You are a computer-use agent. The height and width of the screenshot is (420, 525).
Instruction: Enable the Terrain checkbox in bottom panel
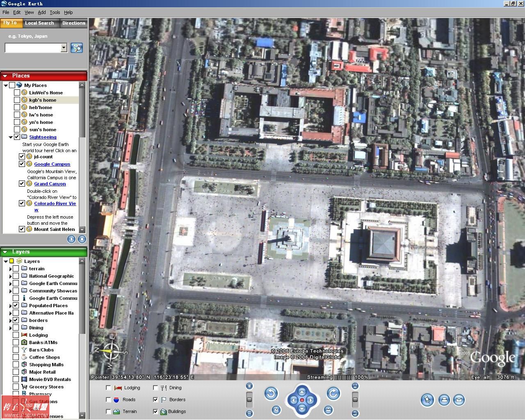(x=108, y=411)
